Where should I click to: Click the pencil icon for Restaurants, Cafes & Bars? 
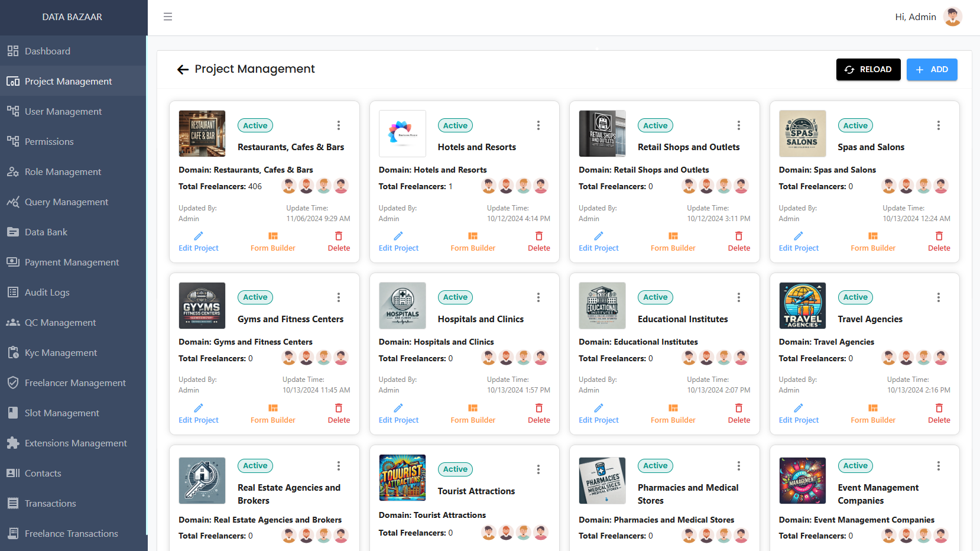click(x=199, y=236)
